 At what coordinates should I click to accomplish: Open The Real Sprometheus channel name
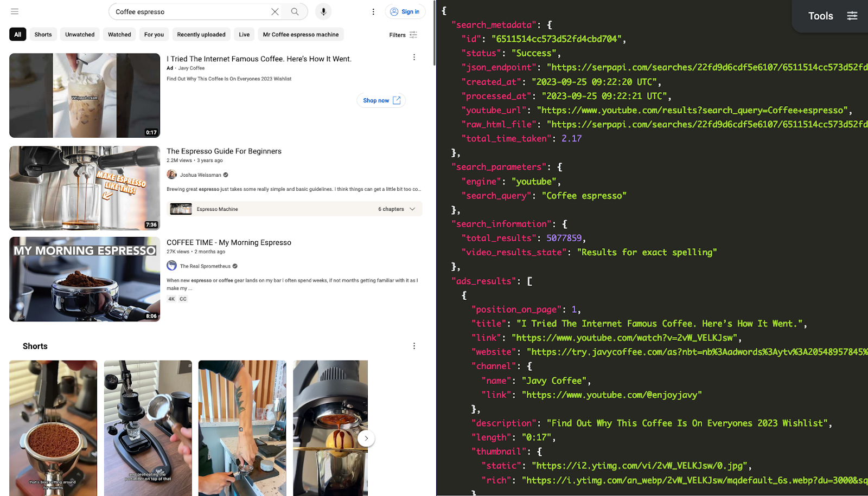[205, 266]
